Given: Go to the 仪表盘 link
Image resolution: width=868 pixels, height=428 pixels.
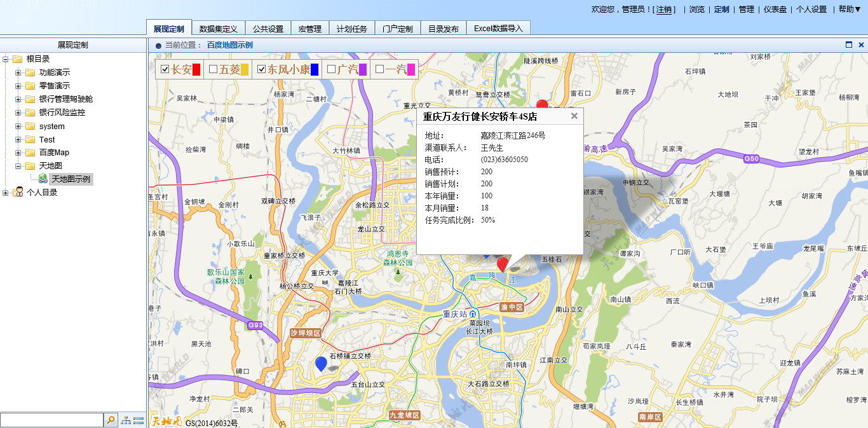Looking at the screenshot, I should [775, 10].
